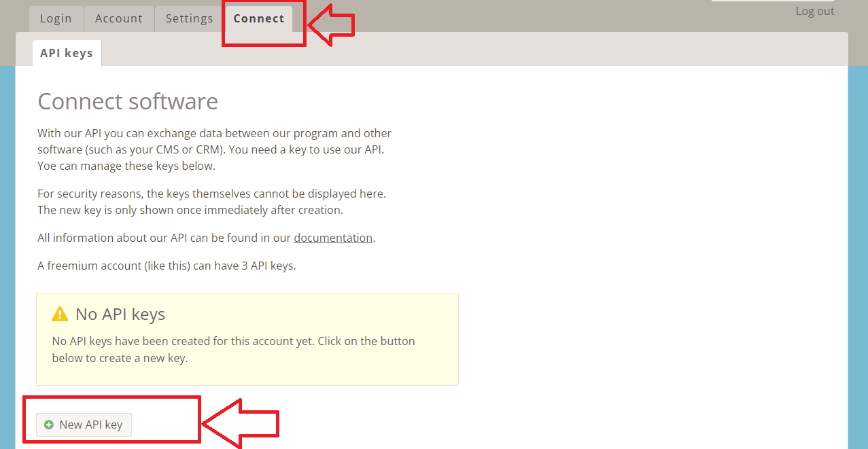Go to the Settings tab
Screen dimensions: 868x449
189,19
